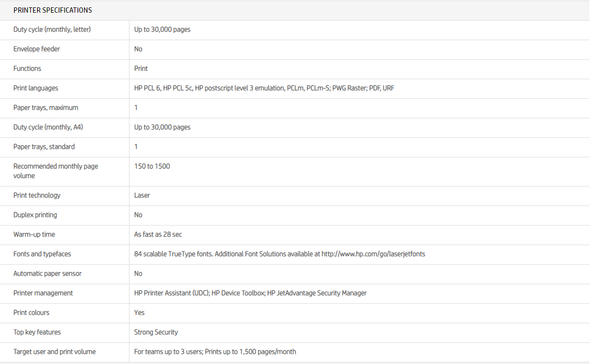
Task: Click the 'As fast as 28 sec' value
Action: (x=158, y=235)
